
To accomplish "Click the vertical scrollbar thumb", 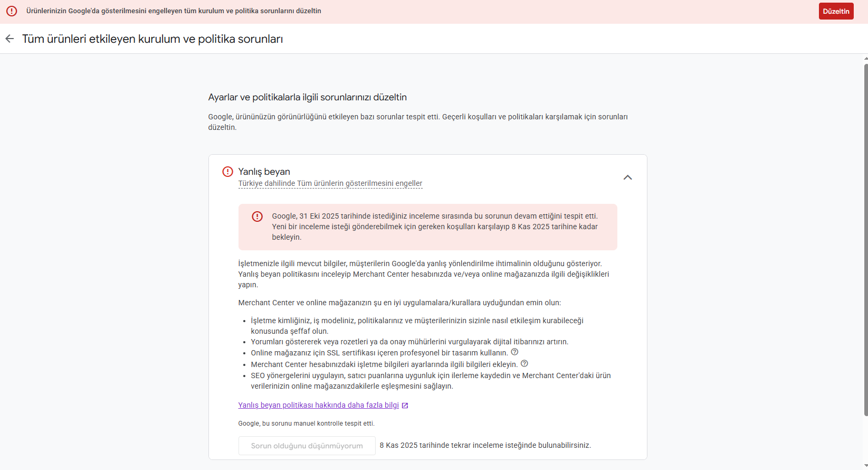I will coord(865,240).
